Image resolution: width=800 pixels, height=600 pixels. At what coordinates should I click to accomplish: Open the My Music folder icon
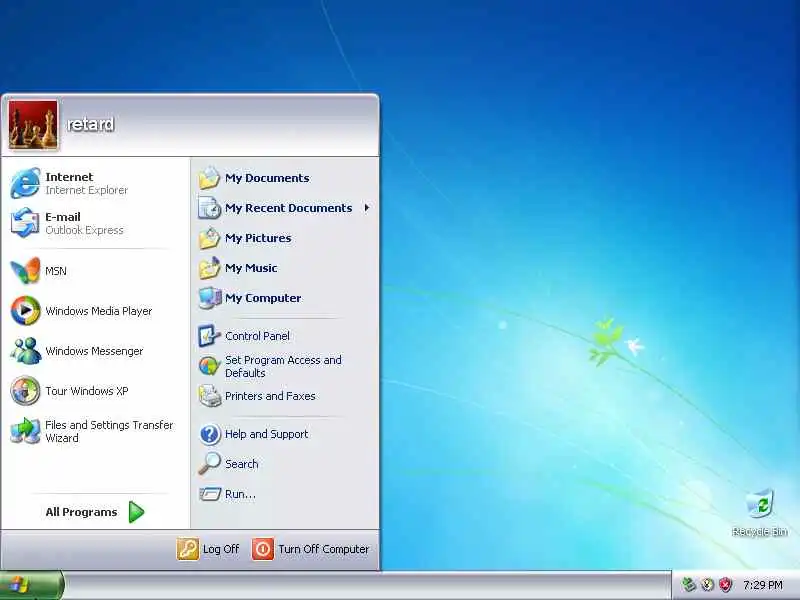point(209,268)
